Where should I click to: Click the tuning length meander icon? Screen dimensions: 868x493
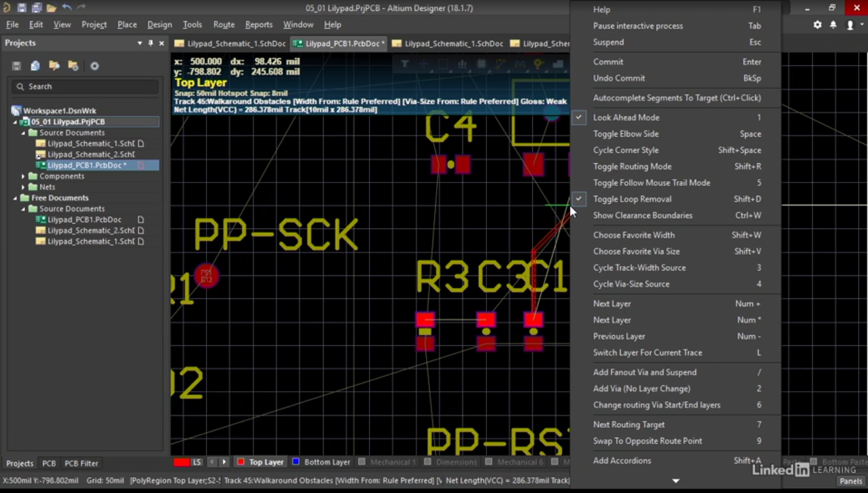(x=519, y=64)
